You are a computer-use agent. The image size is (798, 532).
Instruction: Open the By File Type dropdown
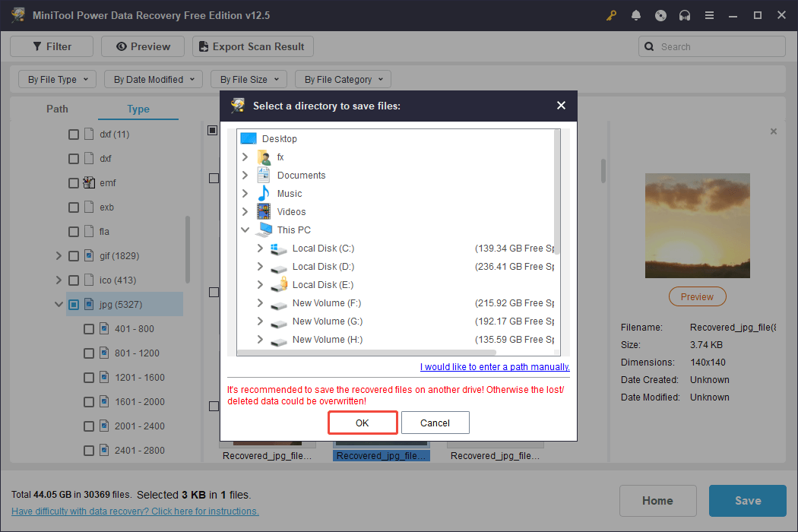coord(57,79)
